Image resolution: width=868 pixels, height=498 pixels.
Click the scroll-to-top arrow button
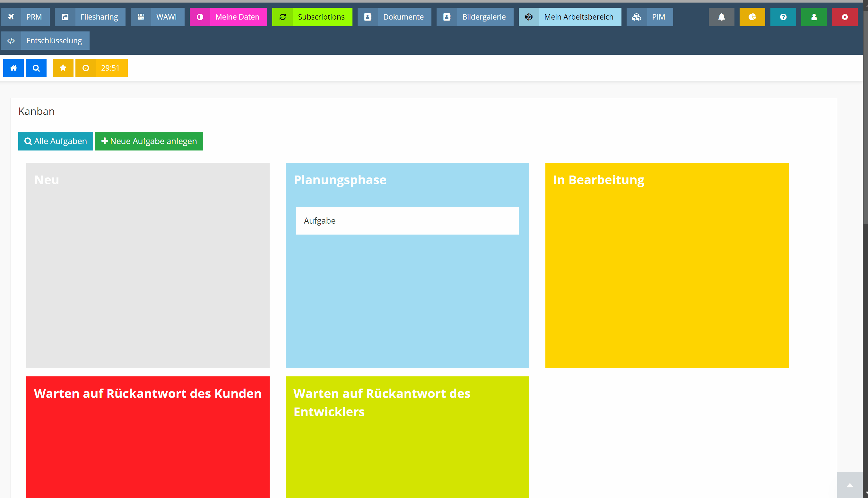coord(849,485)
